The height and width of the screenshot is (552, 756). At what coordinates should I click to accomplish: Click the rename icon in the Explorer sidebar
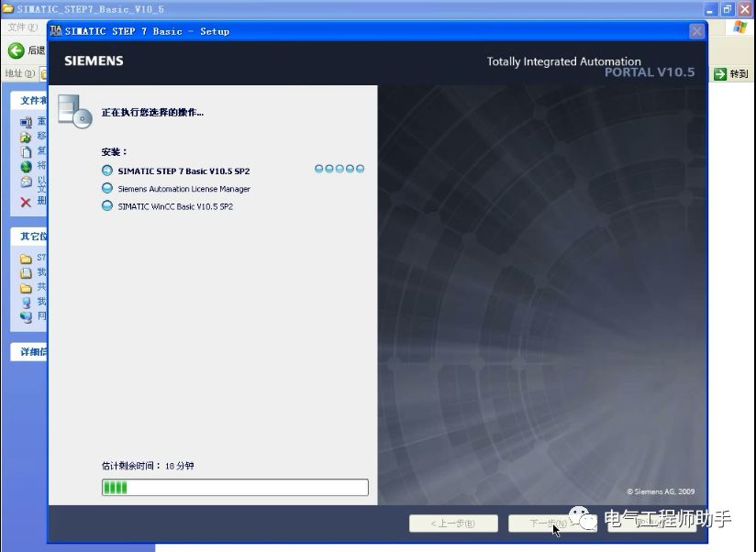26,122
